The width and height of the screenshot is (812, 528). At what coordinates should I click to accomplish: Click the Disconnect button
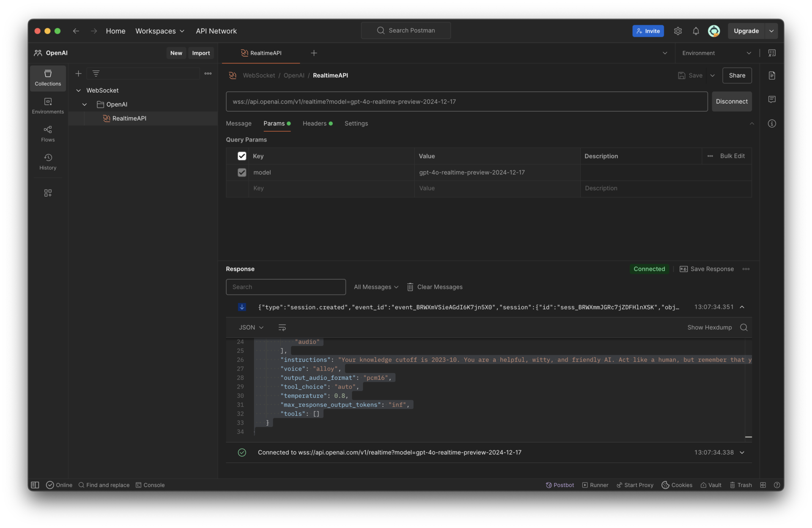click(x=732, y=102)
